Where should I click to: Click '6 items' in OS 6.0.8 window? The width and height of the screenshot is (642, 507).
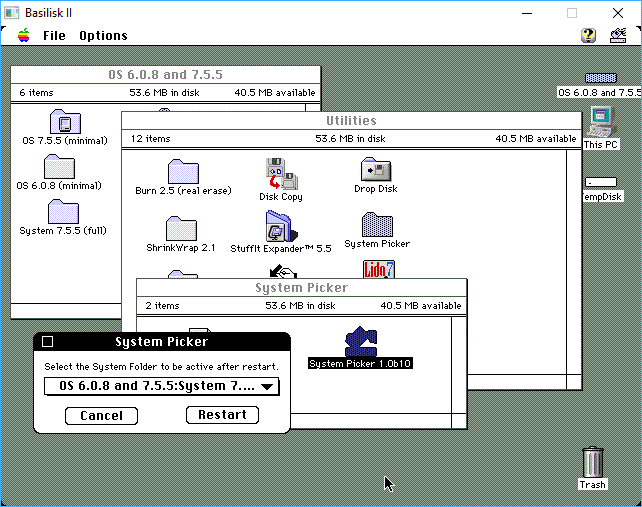pyautogui.click(x=36, y=93)
